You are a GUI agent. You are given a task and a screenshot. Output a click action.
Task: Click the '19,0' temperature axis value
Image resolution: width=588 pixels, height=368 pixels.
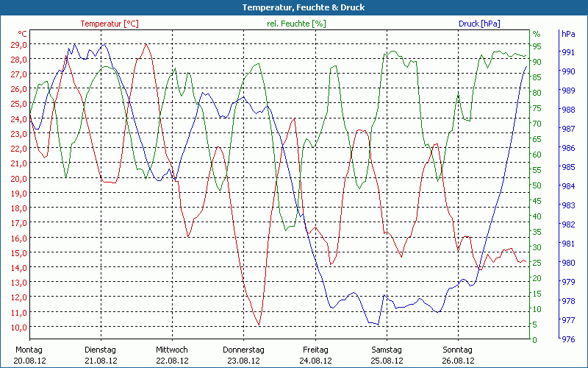18,194
